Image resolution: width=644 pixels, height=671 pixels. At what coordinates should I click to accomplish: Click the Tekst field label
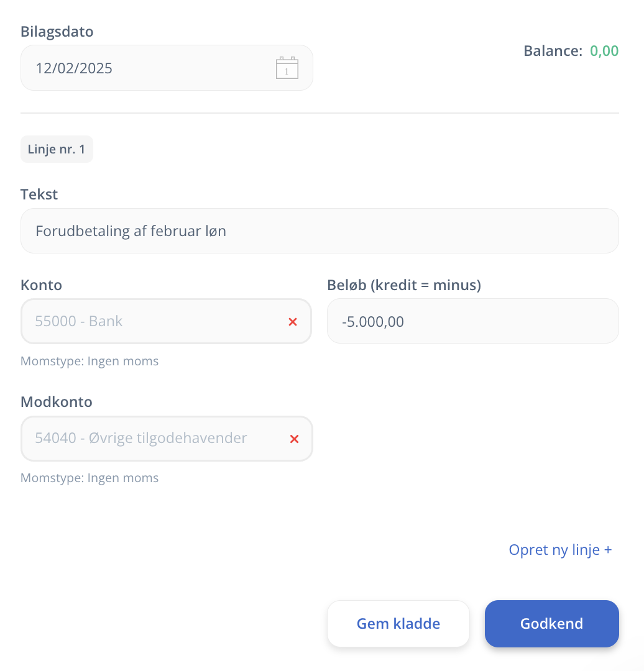[39, 194]
